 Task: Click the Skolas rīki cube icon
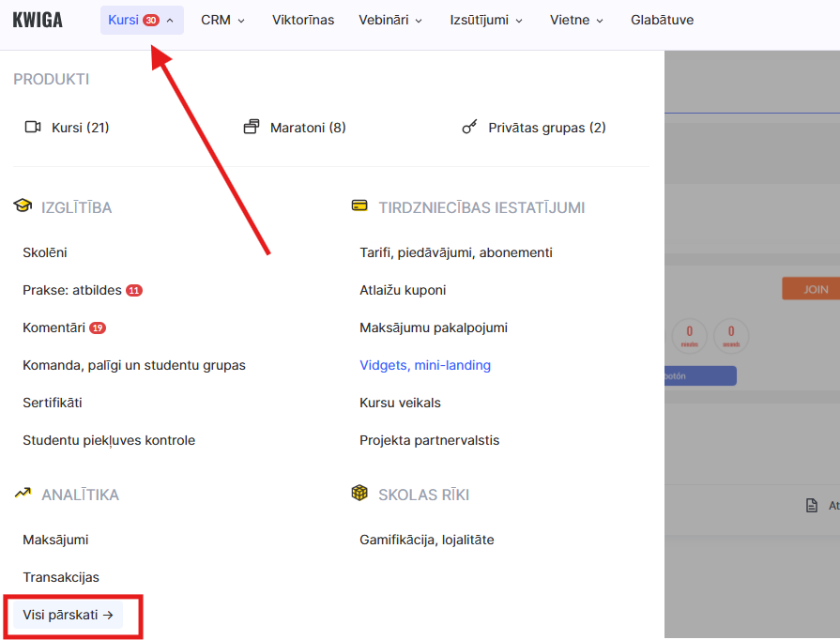click(359, 494)
